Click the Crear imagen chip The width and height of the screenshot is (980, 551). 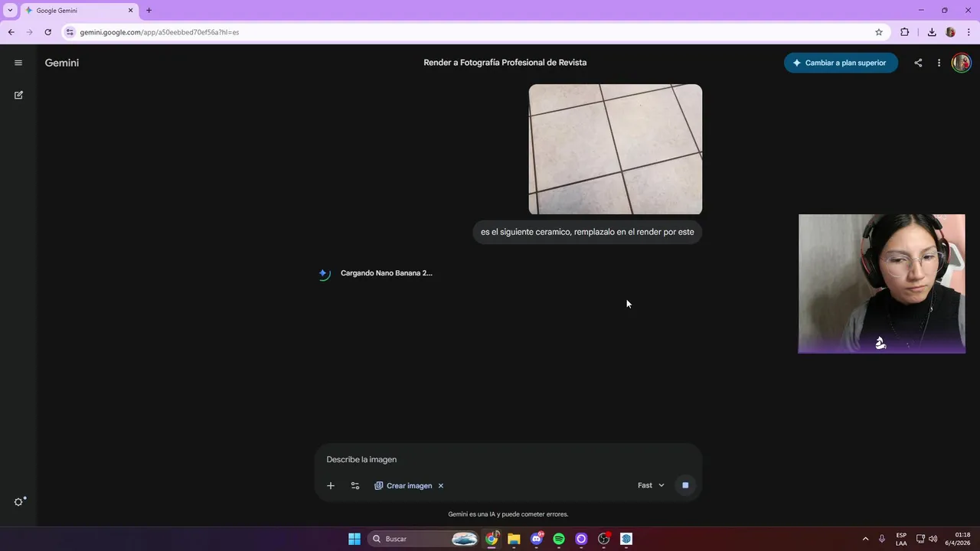click(x=403, y=486)
